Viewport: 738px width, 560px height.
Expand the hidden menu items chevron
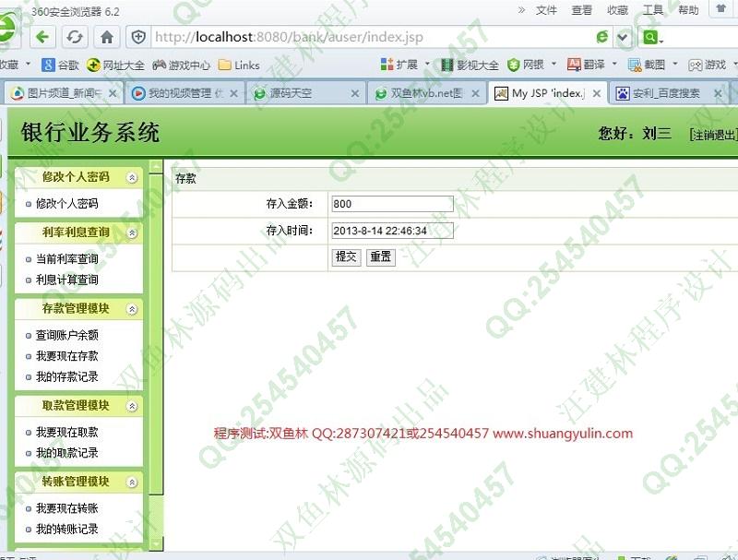tap(521, 9)
